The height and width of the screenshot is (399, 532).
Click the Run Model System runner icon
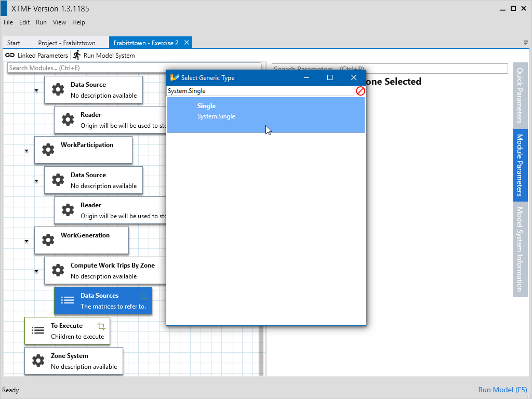pos(77,55)
